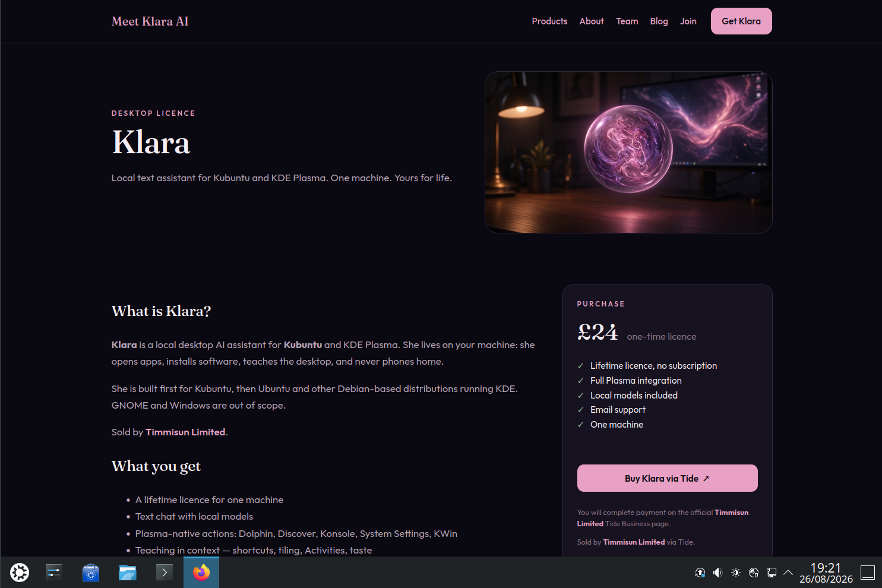Open Timmisun Limited link in Sold by paragraph
Screen dimensions: 882x588
[185, 432]
